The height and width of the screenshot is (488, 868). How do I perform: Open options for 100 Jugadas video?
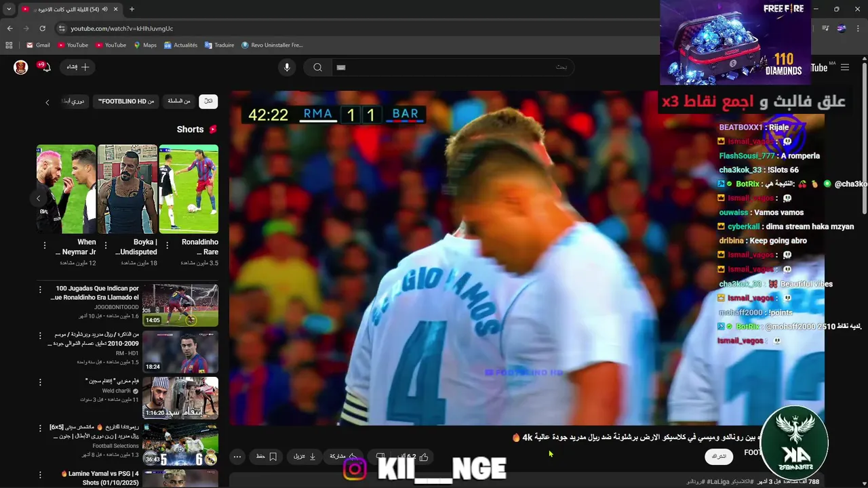point(40,289)
